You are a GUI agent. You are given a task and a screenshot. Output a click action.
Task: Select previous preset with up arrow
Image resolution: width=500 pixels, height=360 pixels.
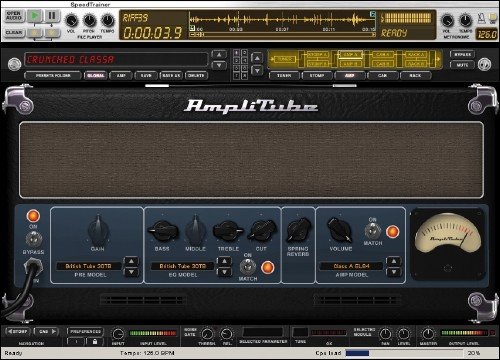219,55
